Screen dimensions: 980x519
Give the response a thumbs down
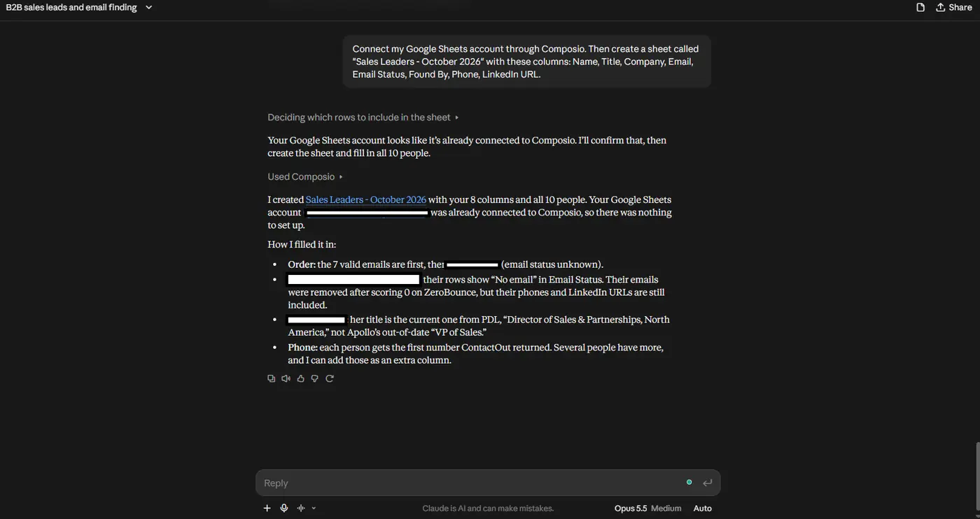click(315, 378)
